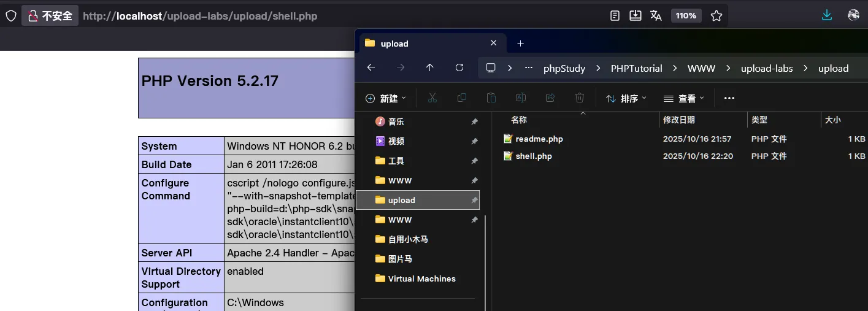Navigate to upload-labs in breadcrumb
Viewport: 868px width, 311px height.
coord(767,68)
